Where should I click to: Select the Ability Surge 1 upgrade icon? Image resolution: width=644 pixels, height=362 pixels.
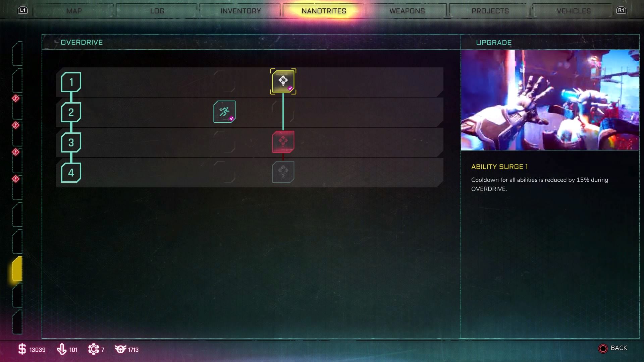coord(283,81)
